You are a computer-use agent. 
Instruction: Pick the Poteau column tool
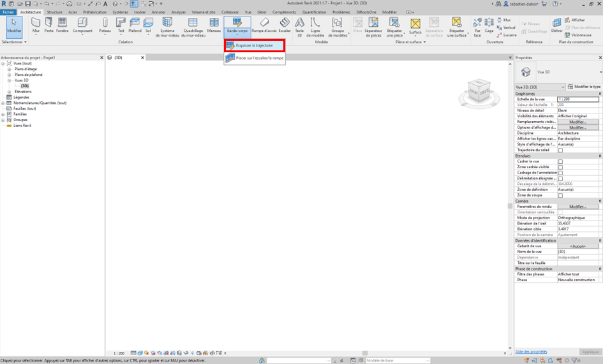(105, 25)
